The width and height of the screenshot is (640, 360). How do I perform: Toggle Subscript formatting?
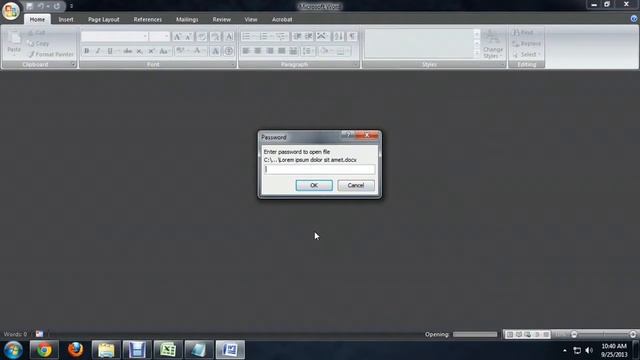[x=140, y=51]
